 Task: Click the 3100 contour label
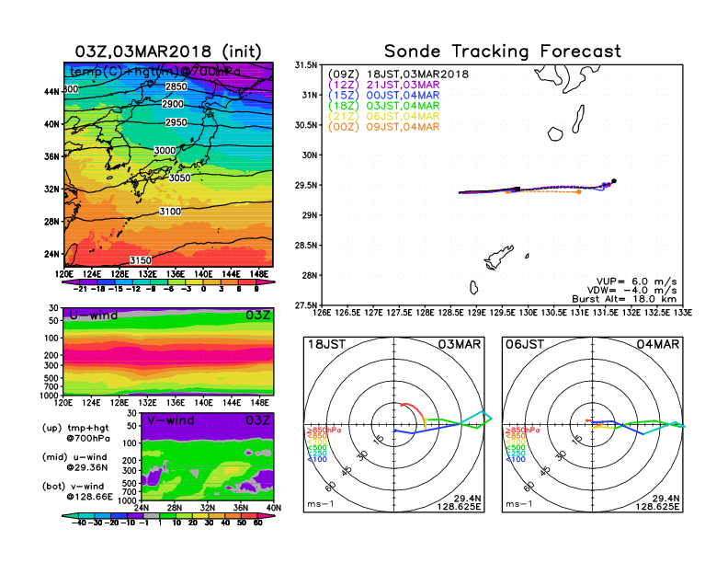point(170,212)
